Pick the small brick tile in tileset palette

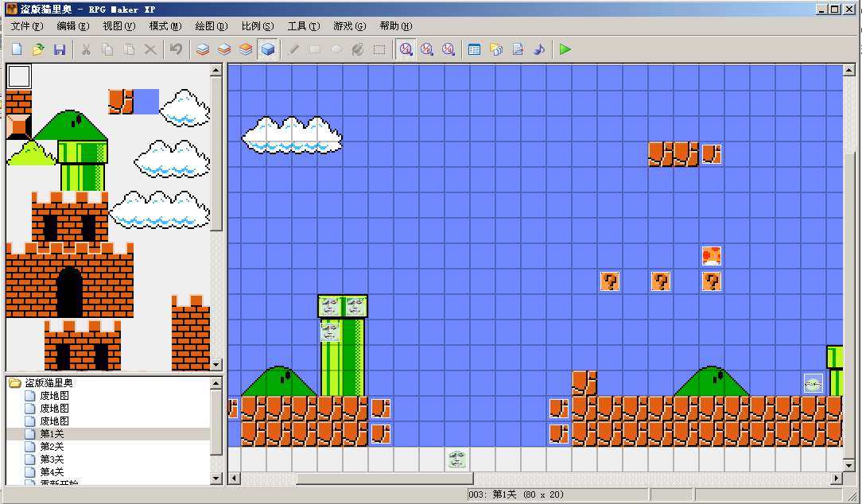pos(19,102)
